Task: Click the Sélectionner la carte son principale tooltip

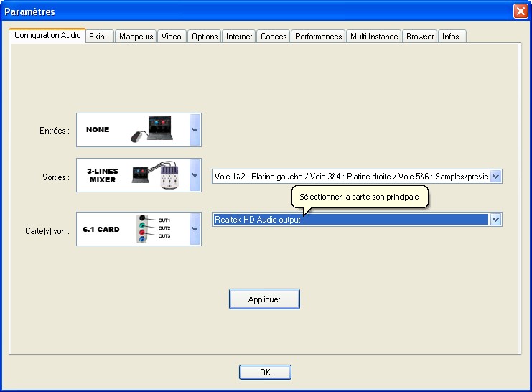Action: click(360, 197)
